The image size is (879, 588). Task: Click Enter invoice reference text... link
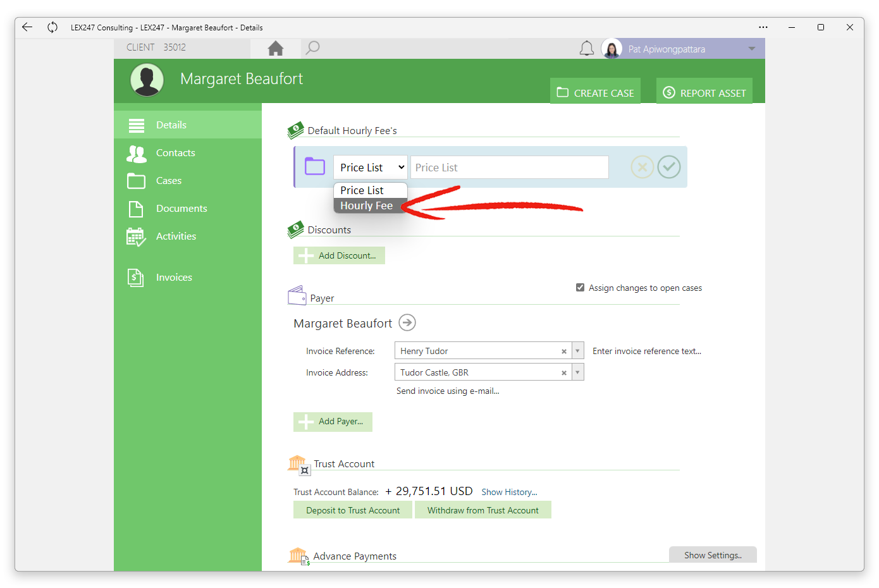(x=647, y=351)
